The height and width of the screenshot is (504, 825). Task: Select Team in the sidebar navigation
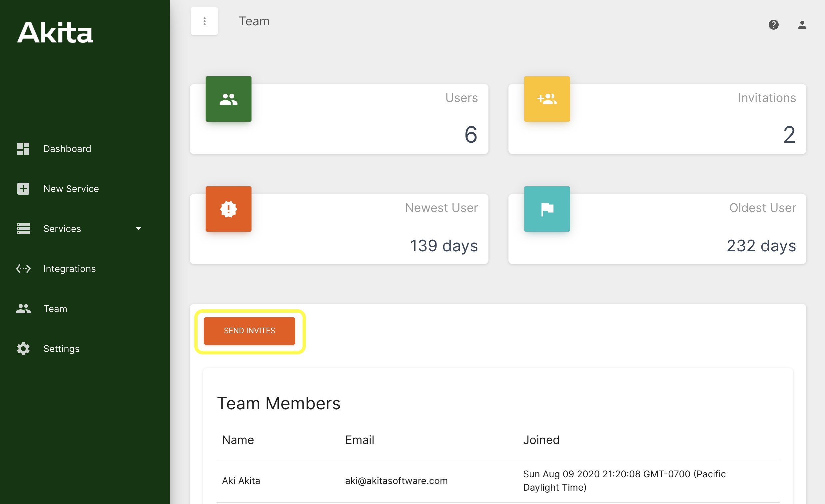(x=55, y=308)
